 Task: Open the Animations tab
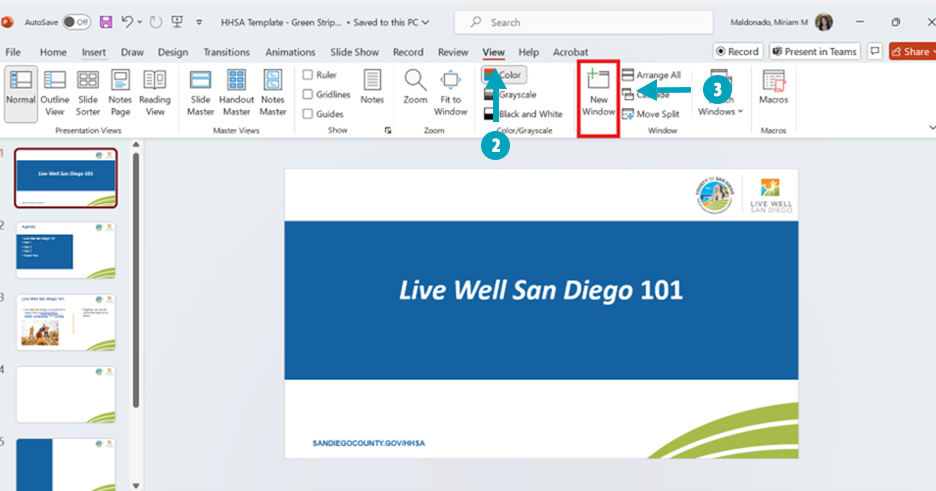point(290,52)
